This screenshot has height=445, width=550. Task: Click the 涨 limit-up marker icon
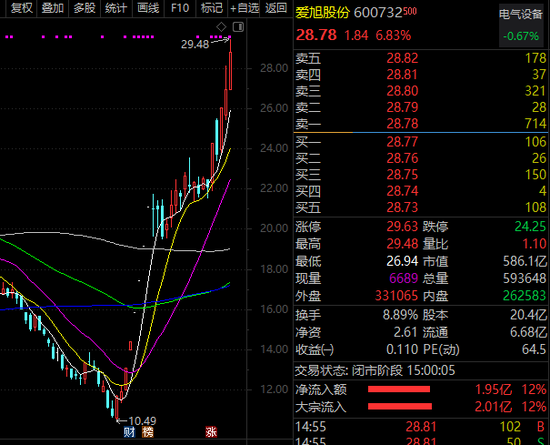[211, 432]
